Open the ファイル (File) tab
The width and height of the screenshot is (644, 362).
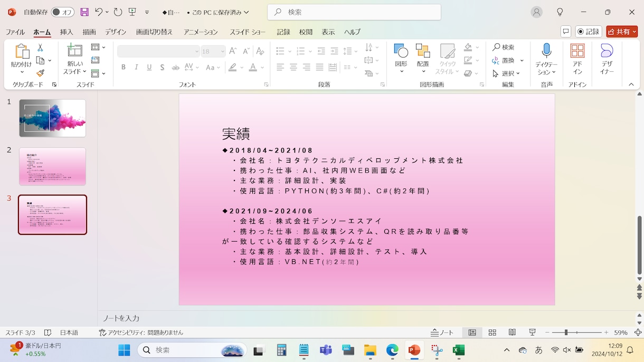click(x=15, y=32)
